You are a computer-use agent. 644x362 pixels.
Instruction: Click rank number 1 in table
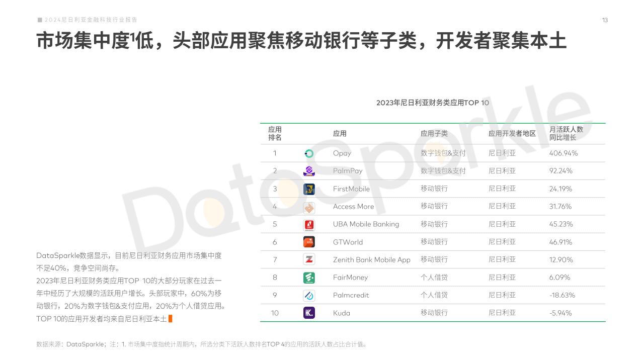275,153
